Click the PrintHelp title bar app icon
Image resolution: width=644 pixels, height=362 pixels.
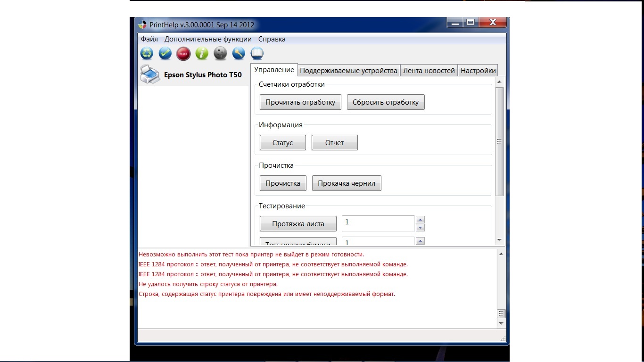click(142, 25)
